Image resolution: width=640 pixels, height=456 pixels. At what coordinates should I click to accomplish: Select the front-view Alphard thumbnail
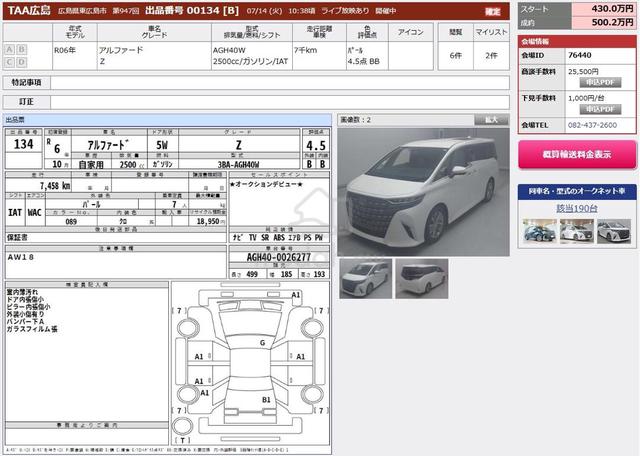[x=365, y=278]
